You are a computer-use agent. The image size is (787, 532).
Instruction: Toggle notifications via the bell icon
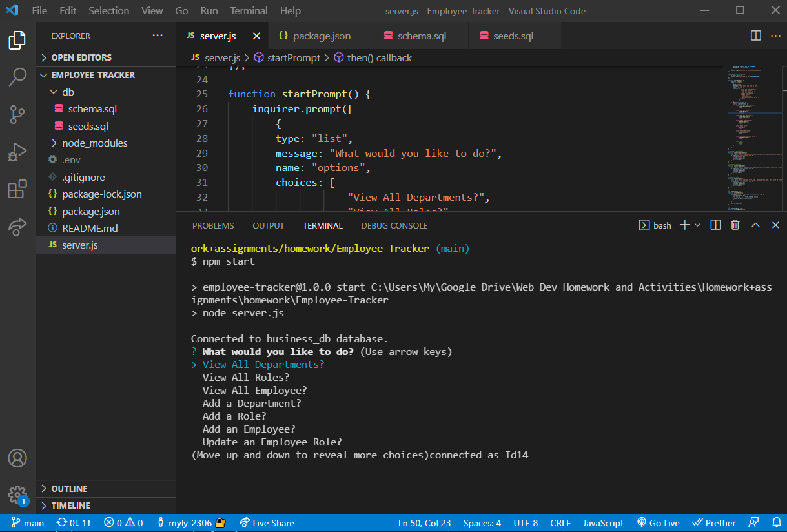(x=776, y=522)
